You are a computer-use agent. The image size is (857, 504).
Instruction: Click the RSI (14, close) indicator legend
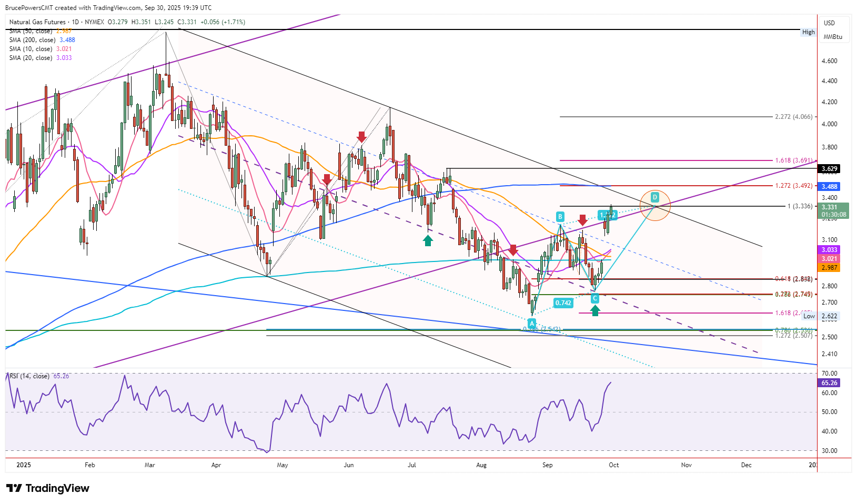click(39, 376)
